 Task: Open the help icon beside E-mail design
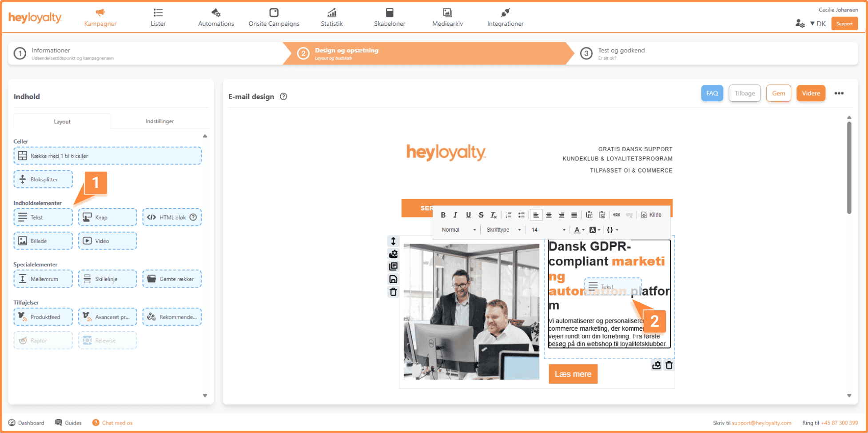pos(283,96)
